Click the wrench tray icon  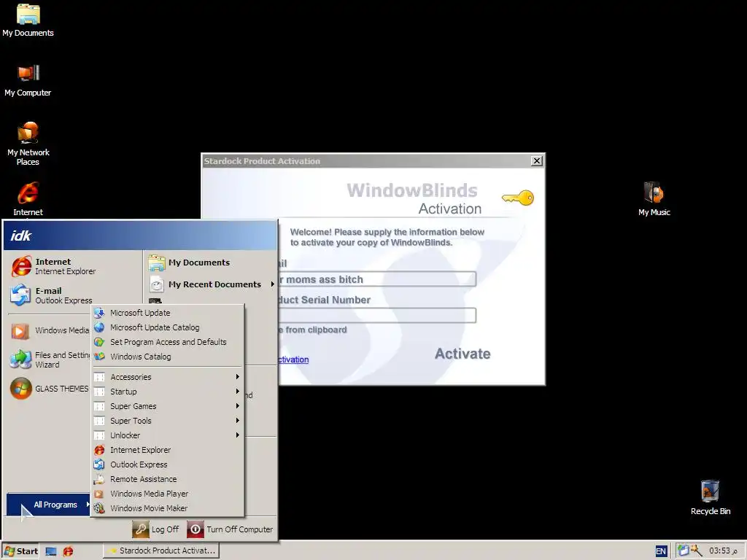(697, 551)
